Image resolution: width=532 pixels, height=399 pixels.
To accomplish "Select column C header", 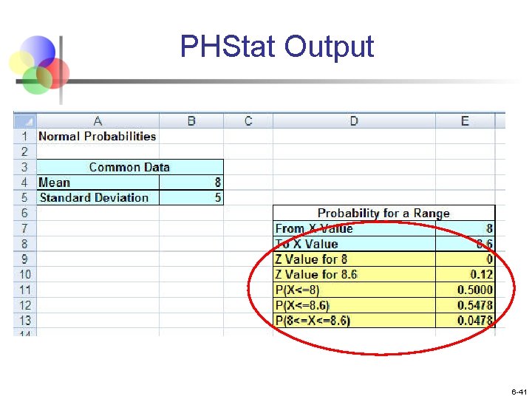I will pyautogui.click(x=248, y=120).
